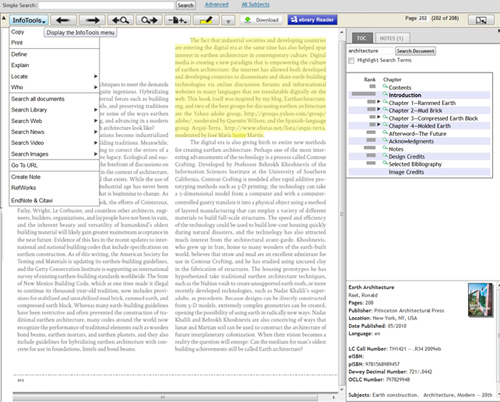This screenshot has width=500, height=402.
Task: Go to next page with right arrow
Action: point(92,20)
